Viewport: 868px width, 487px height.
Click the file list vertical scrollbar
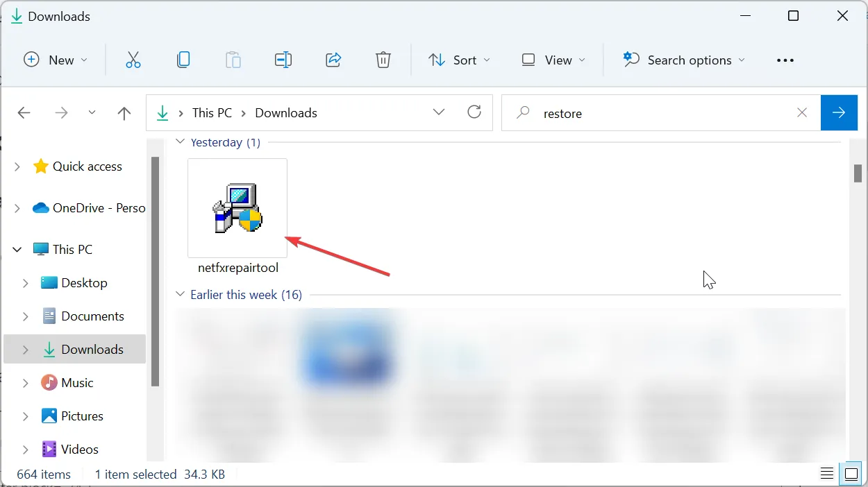point(858,173)
